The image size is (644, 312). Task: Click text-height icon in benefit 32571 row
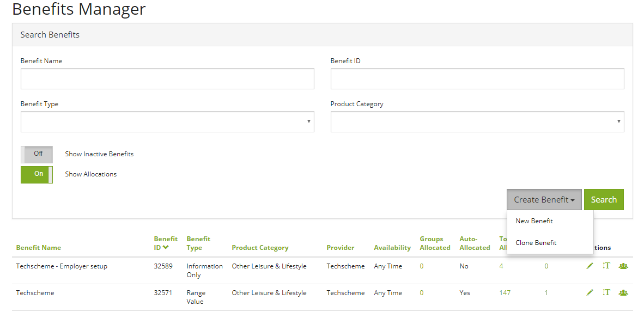coord(606,293)
